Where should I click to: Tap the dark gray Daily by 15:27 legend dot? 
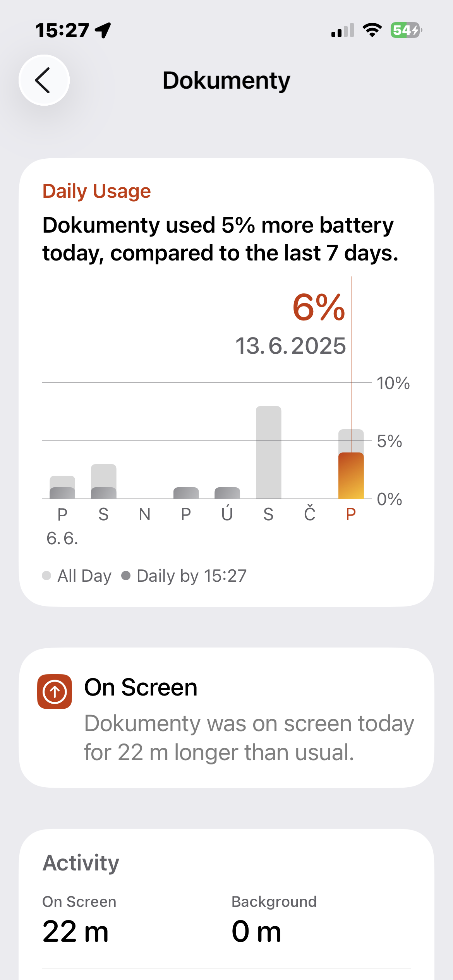126,576
